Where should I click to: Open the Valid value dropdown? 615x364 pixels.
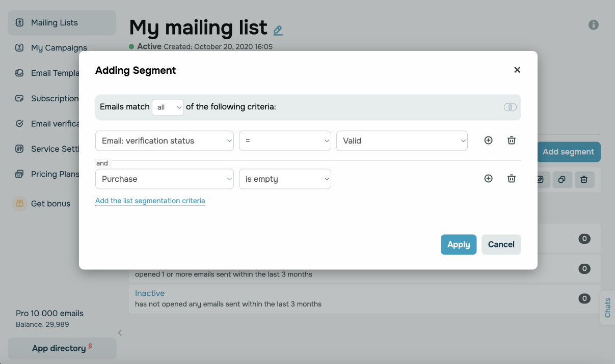(402, 141)
